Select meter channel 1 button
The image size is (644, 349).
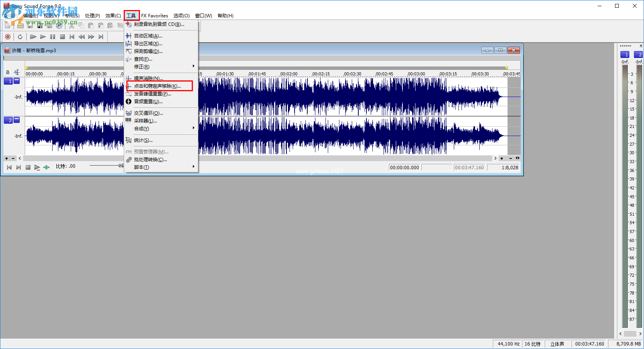click(x=625, y=54)
